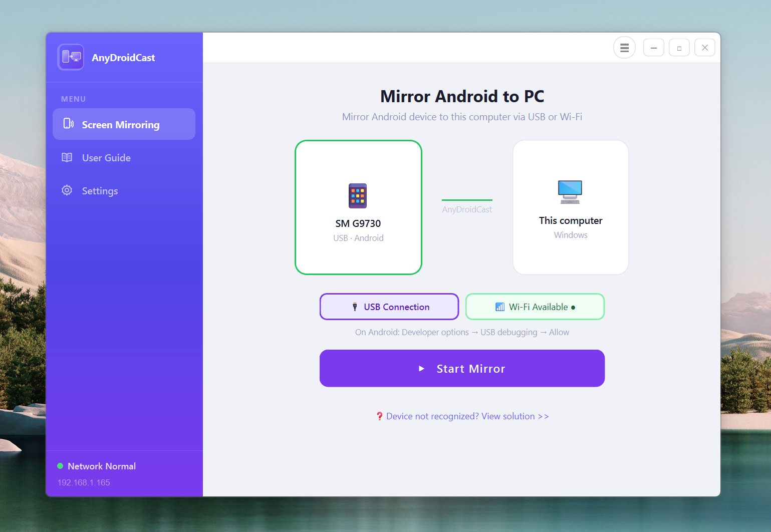Open the User Guide menu item
This screenshot has height=532, width=771.
124,157
